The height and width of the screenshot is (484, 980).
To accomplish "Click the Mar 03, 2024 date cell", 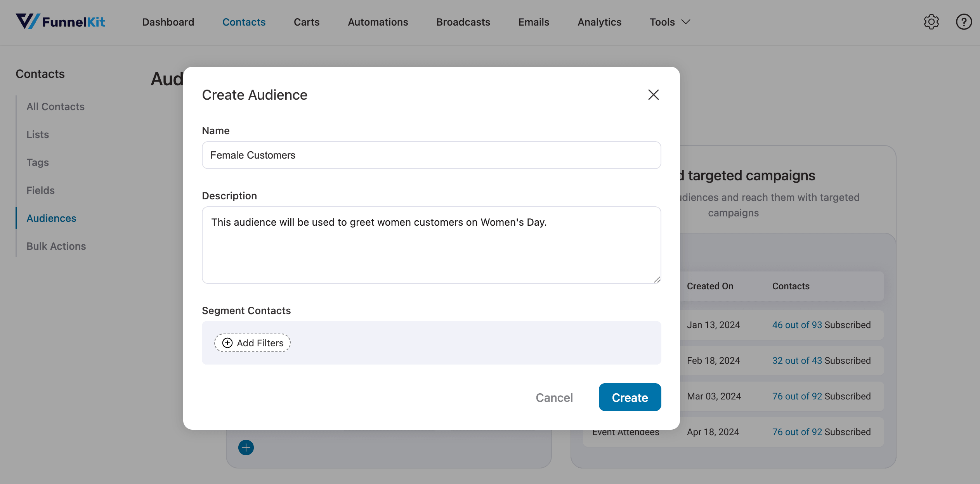I will [x=714, y=396].
